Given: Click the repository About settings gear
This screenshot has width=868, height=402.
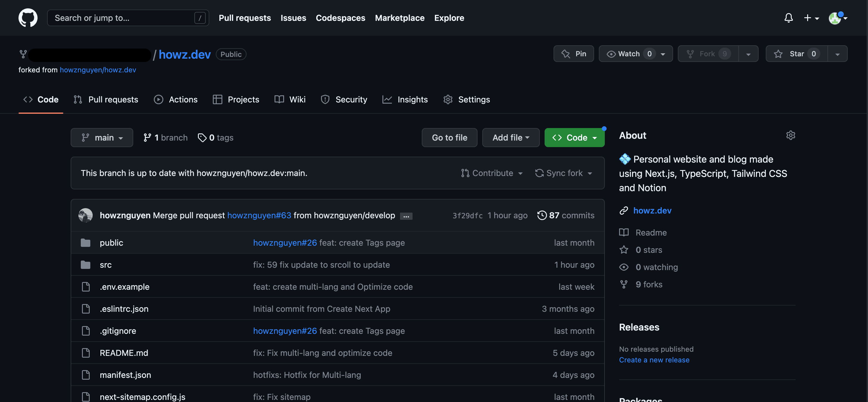Looking at the screenshot, I should pos(790,135).
